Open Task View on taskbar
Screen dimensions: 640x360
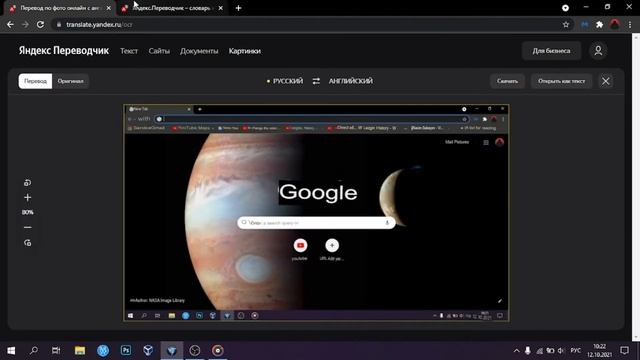tap(56, 351)
